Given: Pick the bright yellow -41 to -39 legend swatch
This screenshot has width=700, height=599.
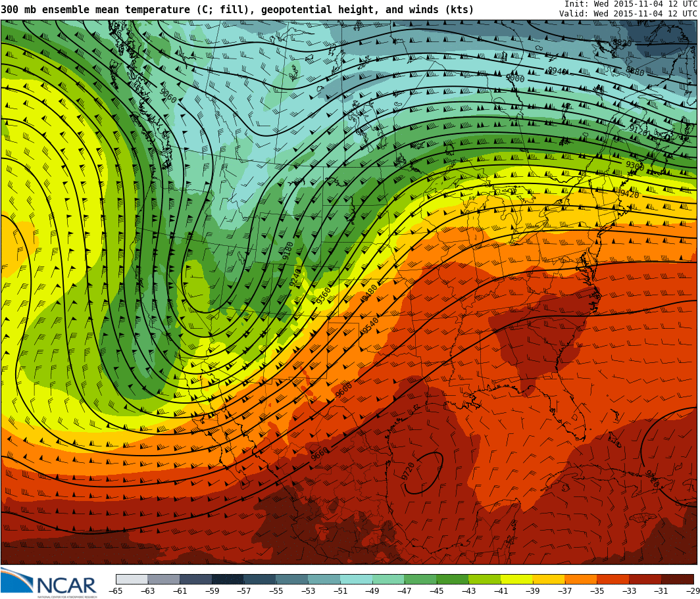Looking at the screenshot, I should pos(517,579).
